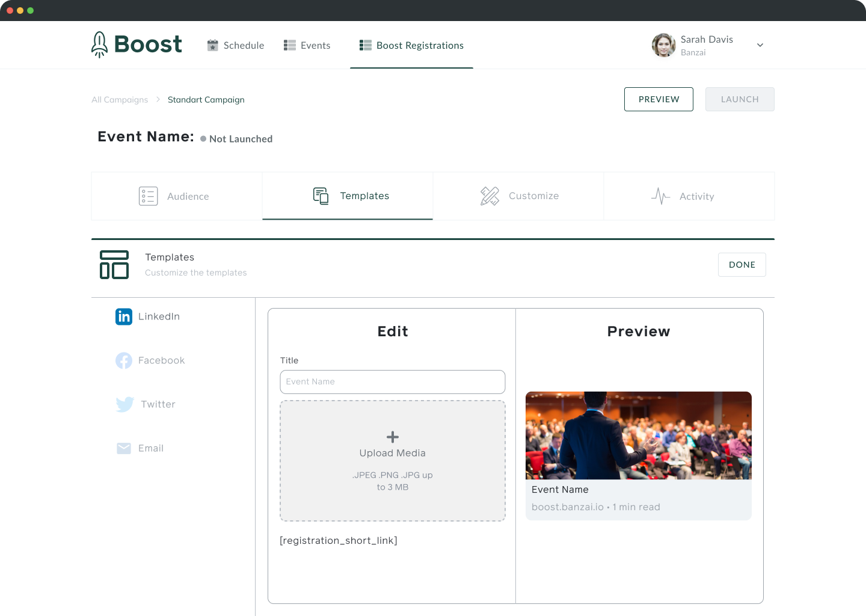Focus the Title input field
This screenshot has width=866, height=616.
click(393, 382)
